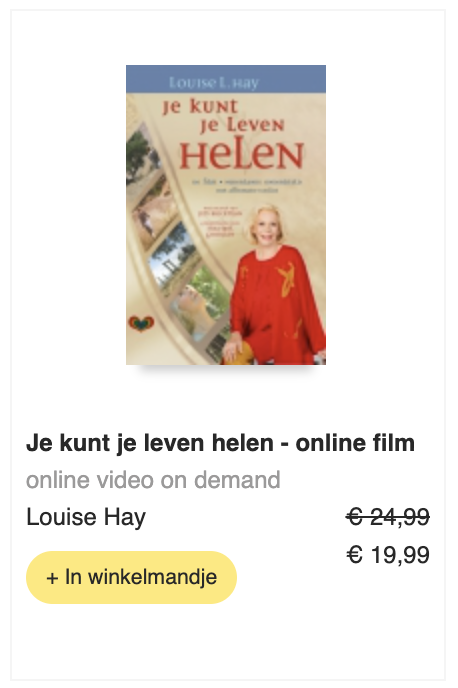
Task: Click the 'online film' part of the title
Action: 355,443
